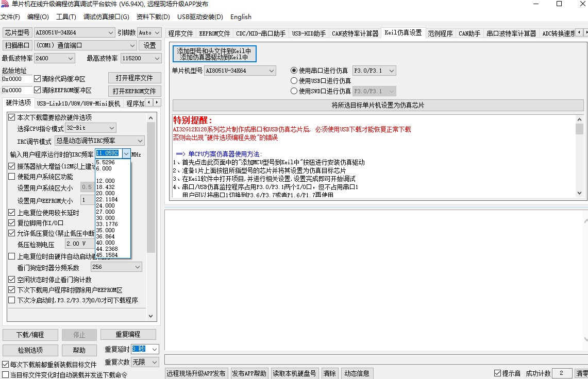Click the 芯片型号 button
This screenshot has width=588, height=379.
pos(17,32)
